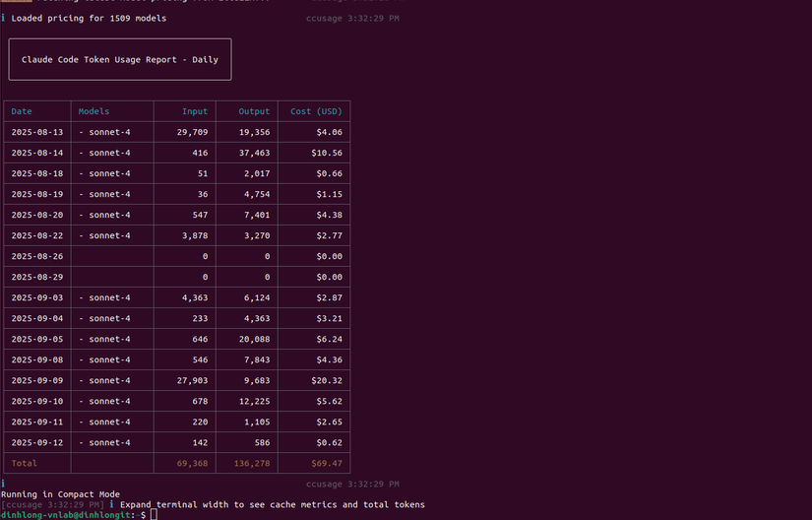The image size is (812, 520).
Task: Click the total input 69,368
Action: coord(192,464)
